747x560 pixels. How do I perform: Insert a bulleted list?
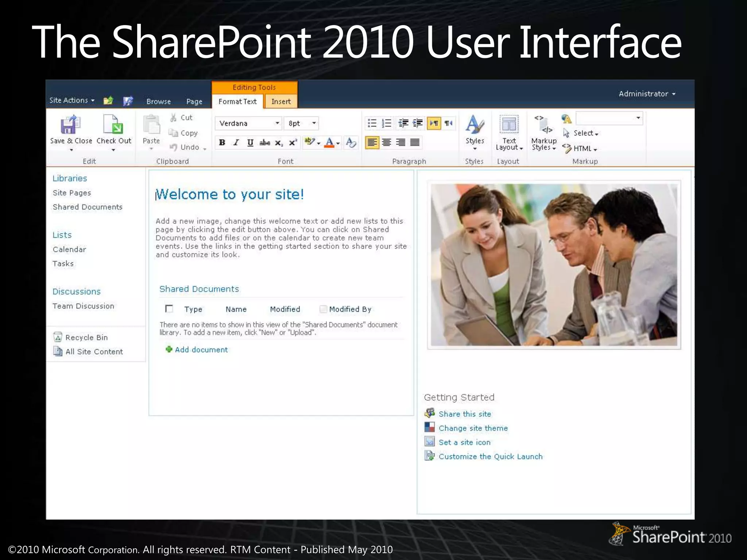[x=372, y=123]
